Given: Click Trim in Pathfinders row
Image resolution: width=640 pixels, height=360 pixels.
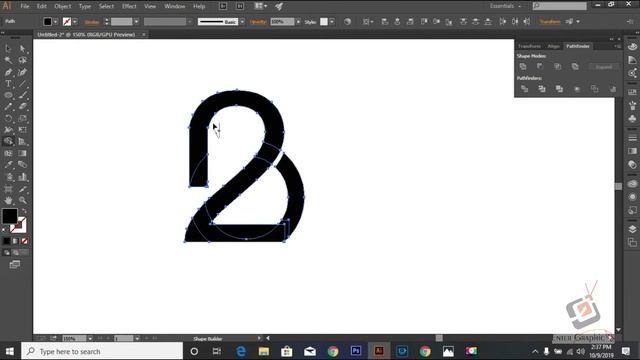Looking at the screenshot, I should (x=542, y=89).
